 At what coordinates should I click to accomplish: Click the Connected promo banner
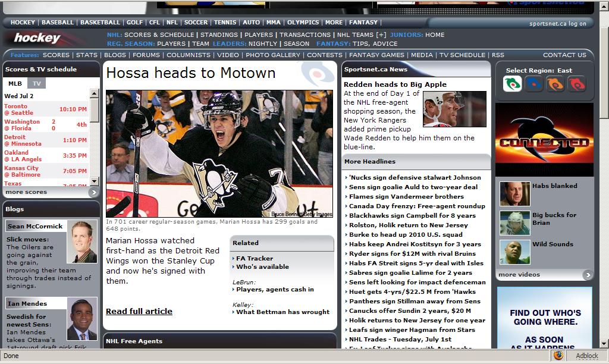pyautogui.click(x=544, y=140)
